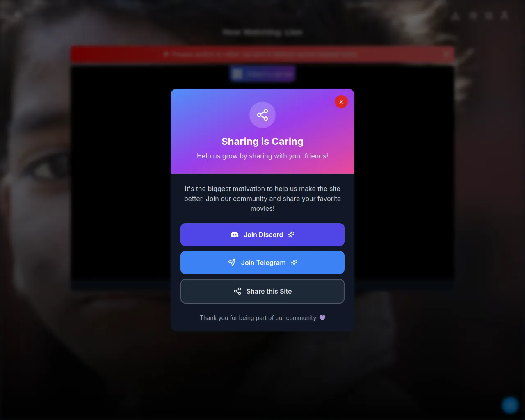Click the Sharing is Caring heading

[262, 142]
